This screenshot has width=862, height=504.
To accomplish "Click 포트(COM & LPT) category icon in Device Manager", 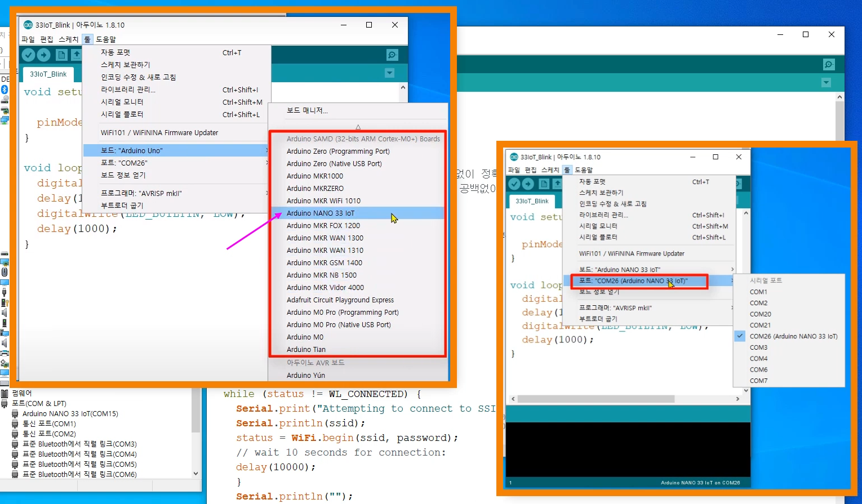I will (x=5, y=403).
